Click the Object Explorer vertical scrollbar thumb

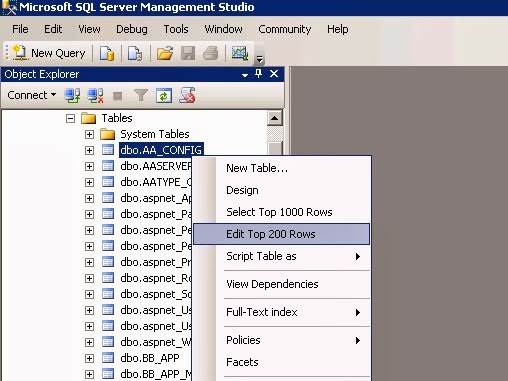275,149
